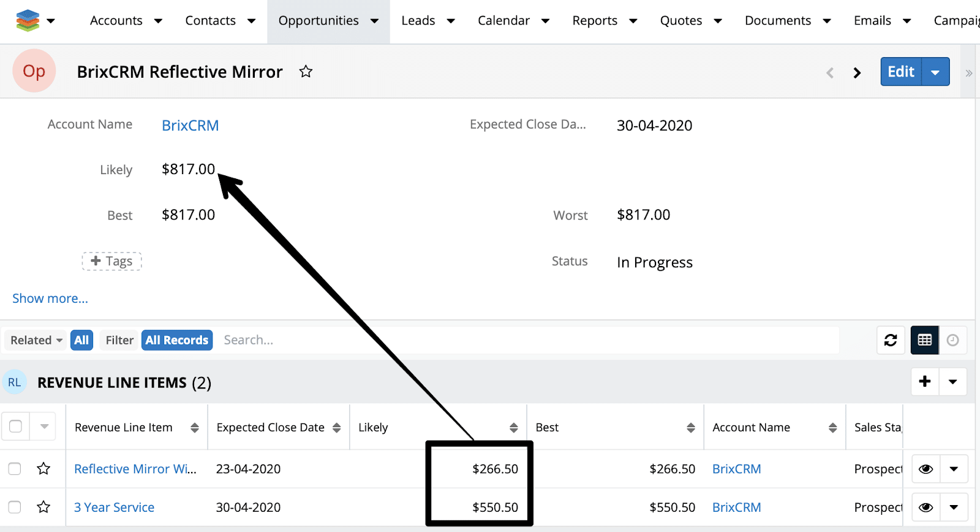Tick the select-all rows checkbox
Image resolution: width=980 pixels, height=532 pixels.
[x=15, y=426]
